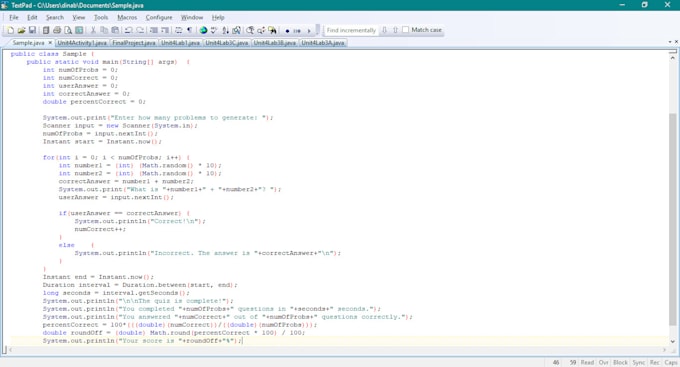680x367 pixels.
Task: Start macro recording with the dot icon
Action: click(x=287, y=31)
